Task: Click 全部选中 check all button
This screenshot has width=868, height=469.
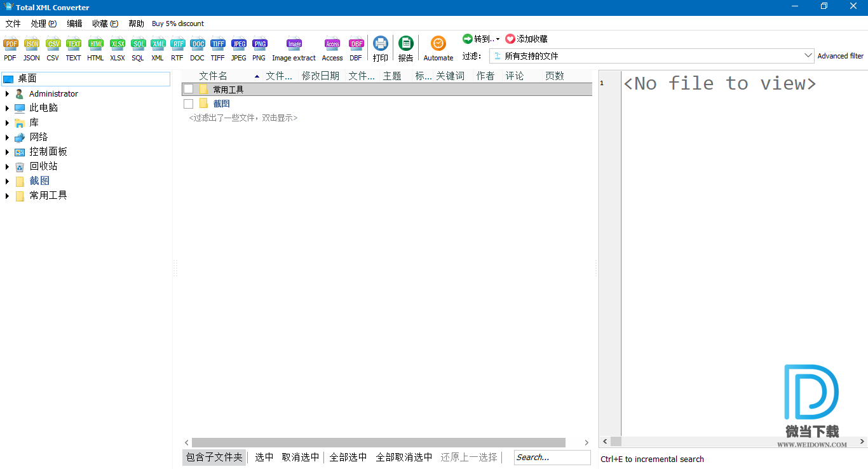Action: tap(348, 457)
